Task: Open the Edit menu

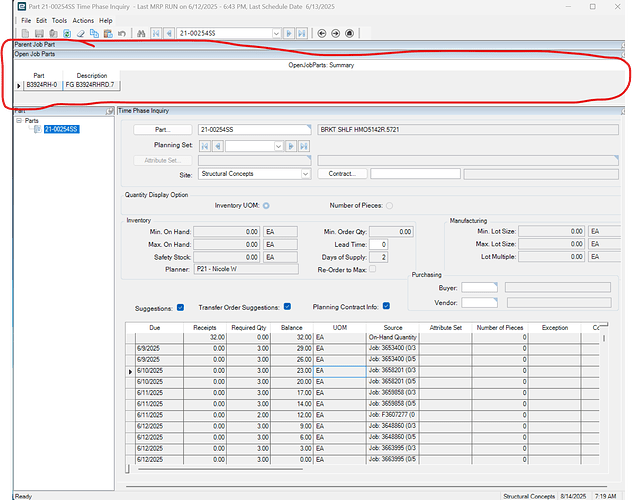Action: 42,21
